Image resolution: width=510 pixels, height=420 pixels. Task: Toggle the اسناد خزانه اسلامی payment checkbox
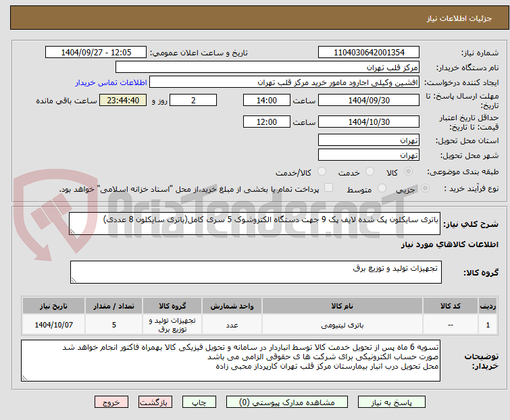pos(329,188)
